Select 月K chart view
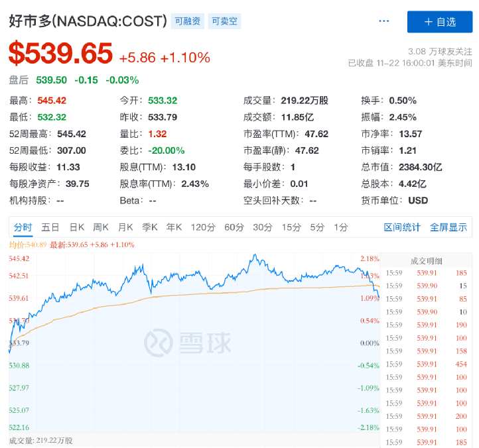This screenshot has height=448, width=479. pyautogui.click(x=125, y=227)
